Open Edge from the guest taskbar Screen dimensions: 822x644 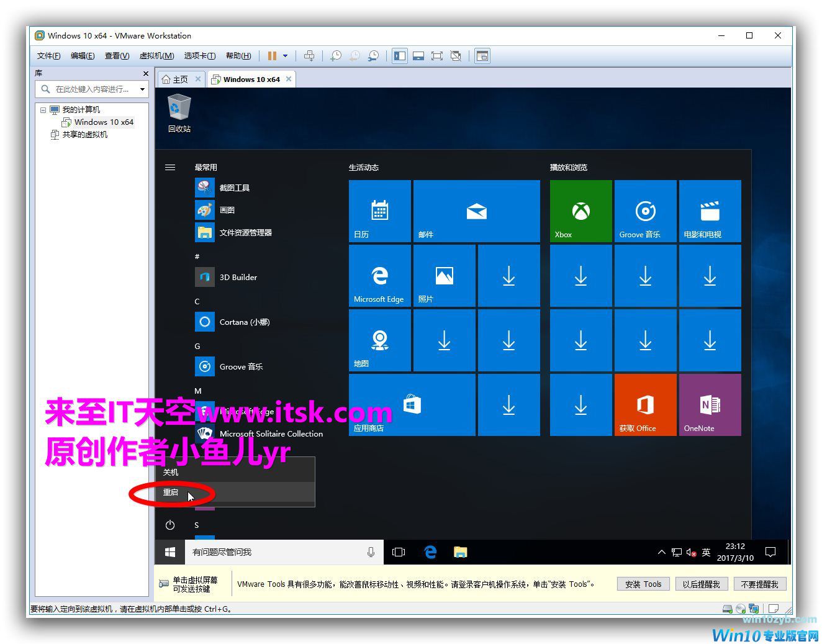[x=430, y=552]
